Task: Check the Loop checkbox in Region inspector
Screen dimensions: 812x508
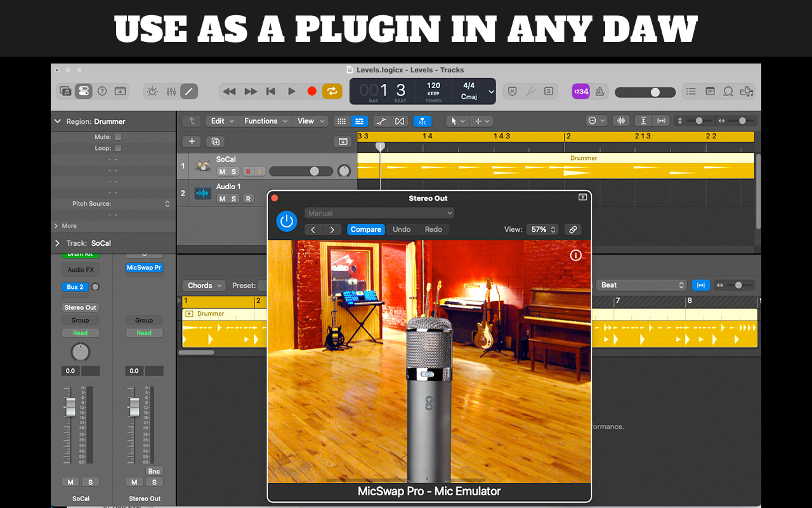Action: [118, 148]
